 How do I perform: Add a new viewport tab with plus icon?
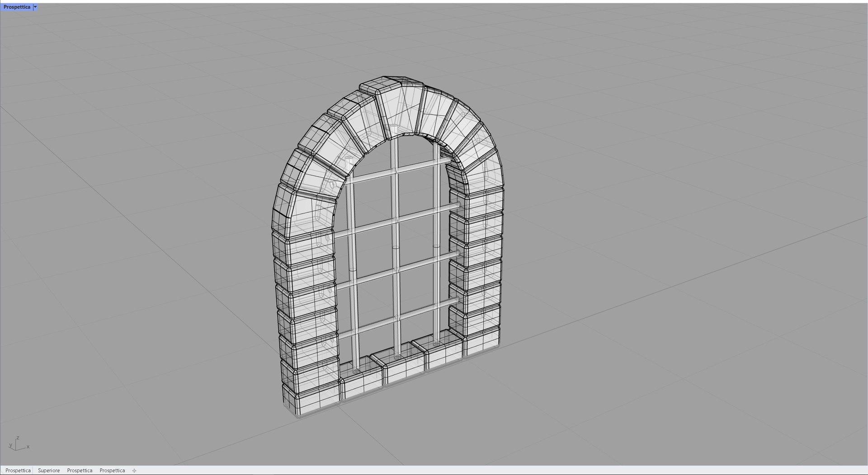(134, 470)
